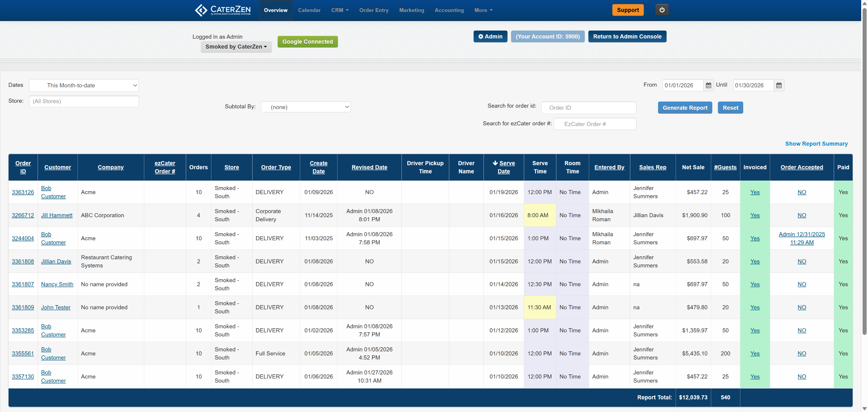The height and width of the screenshot is (412, 868).
Task: Click Show Report Summary link
Action: (x=816, y=144)
